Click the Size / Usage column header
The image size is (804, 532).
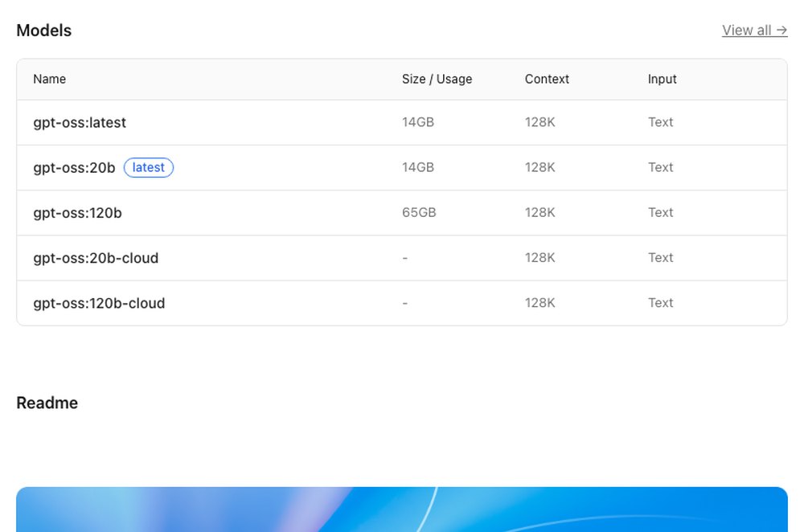437,79
